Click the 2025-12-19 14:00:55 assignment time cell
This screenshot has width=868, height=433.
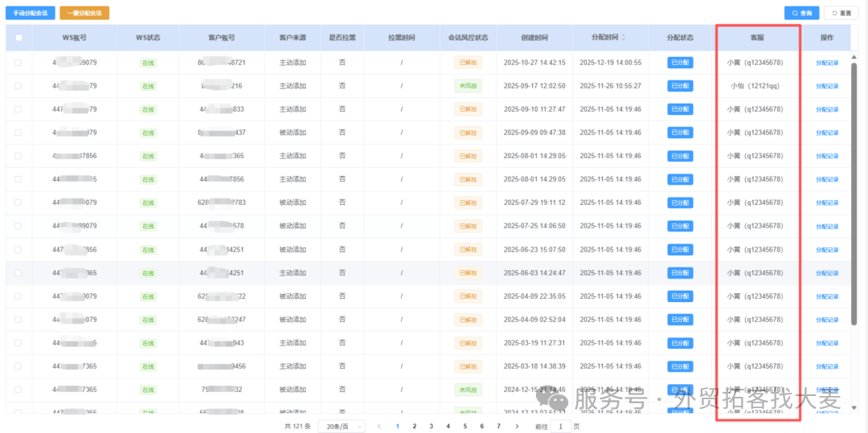tap(611, 63)
